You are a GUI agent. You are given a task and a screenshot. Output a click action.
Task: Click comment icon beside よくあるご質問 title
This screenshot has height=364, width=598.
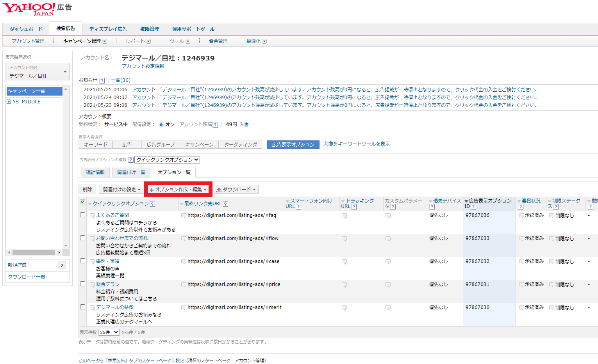93,216
